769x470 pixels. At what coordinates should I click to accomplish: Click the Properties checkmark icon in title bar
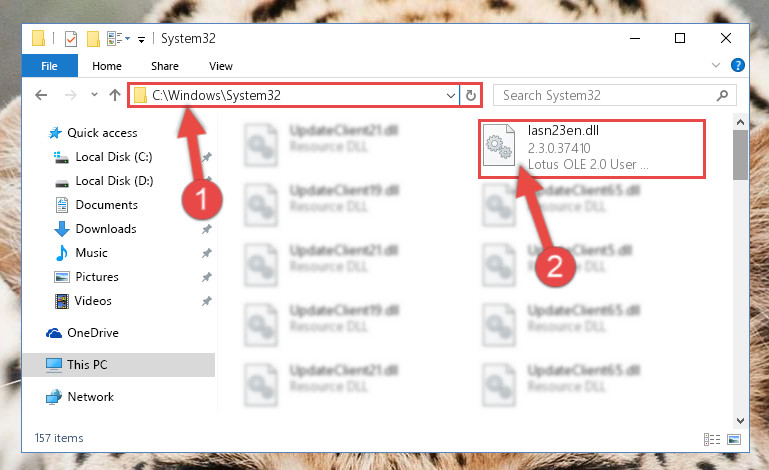point(71,38)
